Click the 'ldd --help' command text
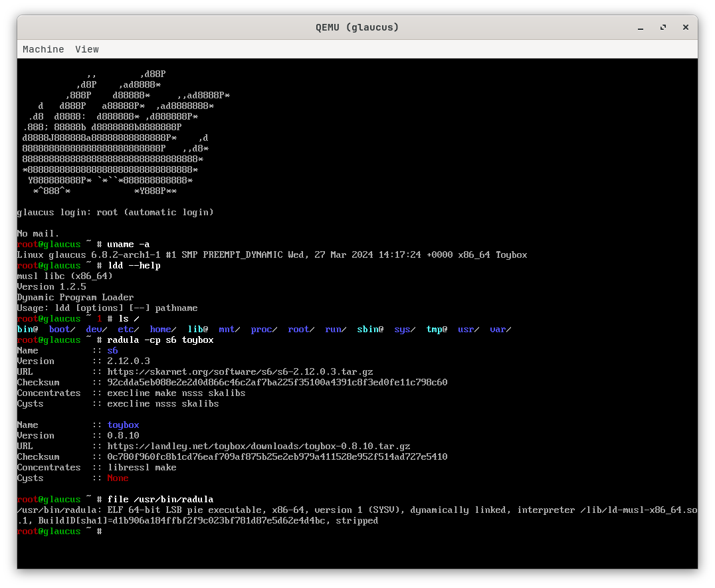The image size is (715, 588). click(x=134, y=266)
